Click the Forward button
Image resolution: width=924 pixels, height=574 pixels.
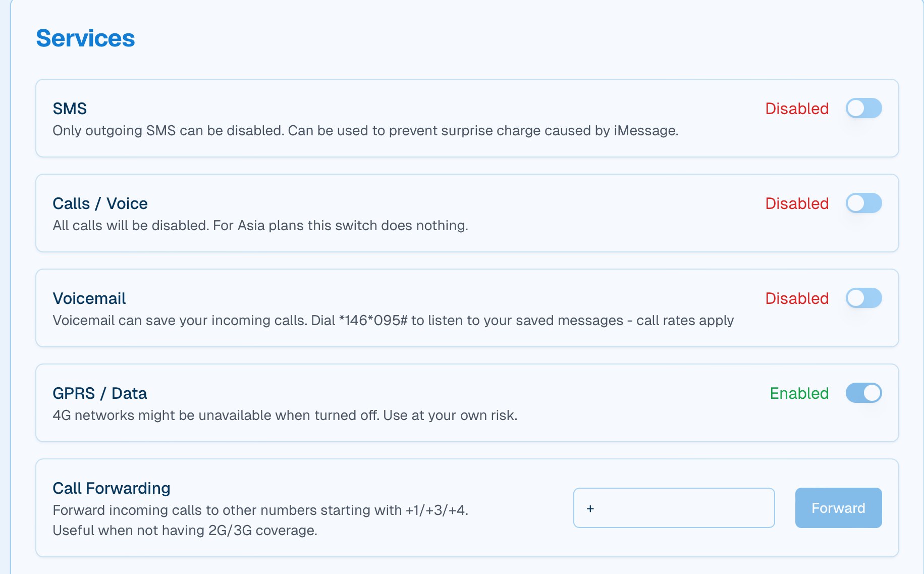[838, 508]
